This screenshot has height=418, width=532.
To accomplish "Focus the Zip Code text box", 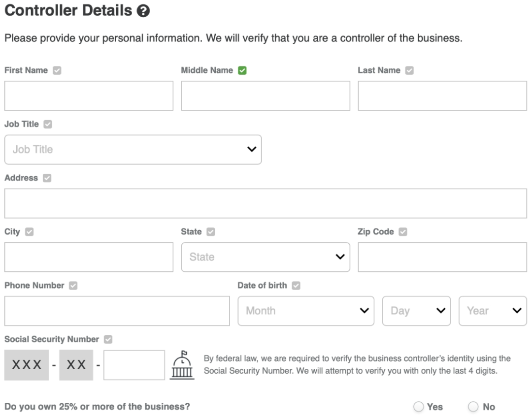I will pyautogui.click(x=442, y=257).
